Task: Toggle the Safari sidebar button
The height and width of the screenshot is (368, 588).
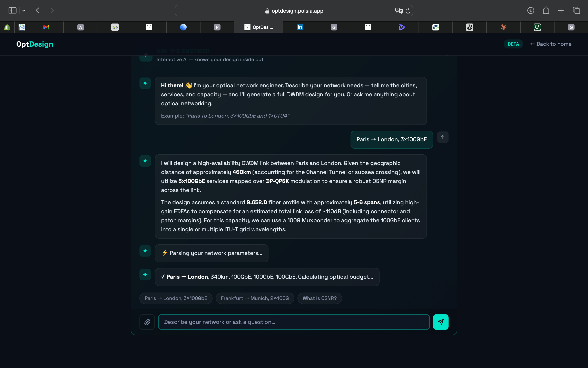Action: [12, 10]
